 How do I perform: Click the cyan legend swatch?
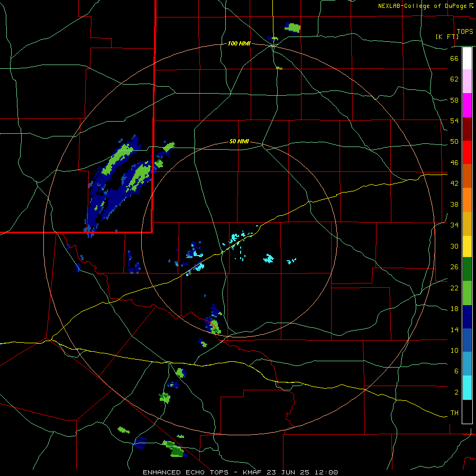point(467,388)
